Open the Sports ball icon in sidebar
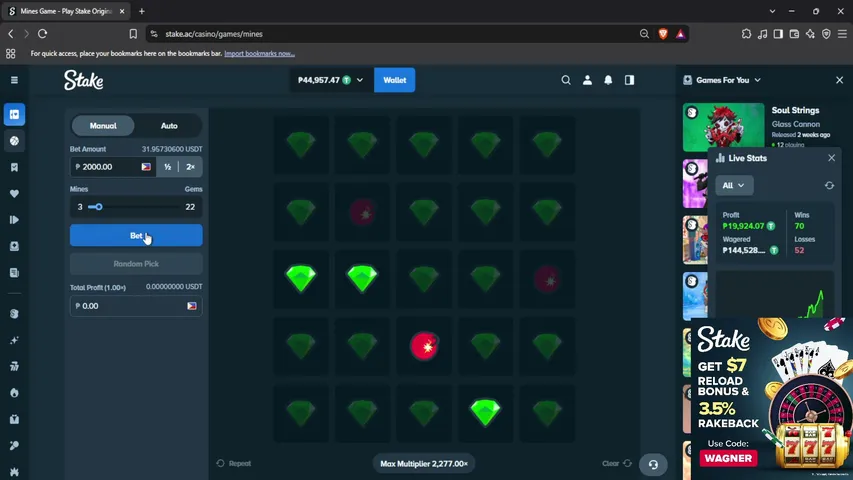 pos(15,141)
